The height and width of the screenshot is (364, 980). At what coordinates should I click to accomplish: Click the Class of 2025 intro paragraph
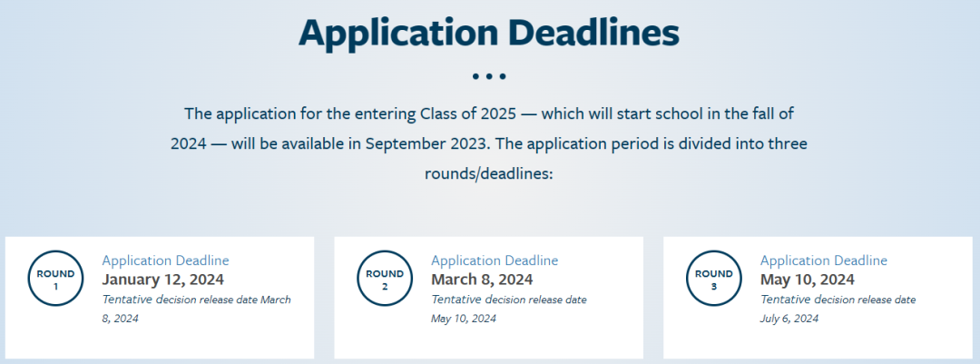[489, 143]
